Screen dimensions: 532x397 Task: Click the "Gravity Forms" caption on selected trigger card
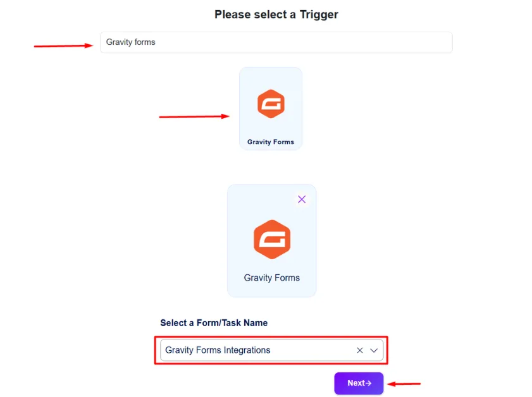[272, 278]
